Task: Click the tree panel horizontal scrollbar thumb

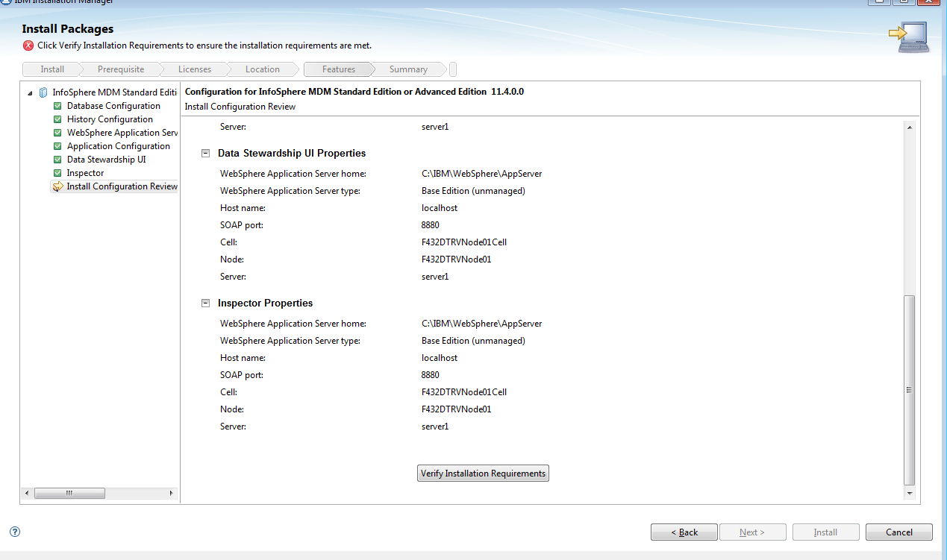Action: click(x=69, y=493)
